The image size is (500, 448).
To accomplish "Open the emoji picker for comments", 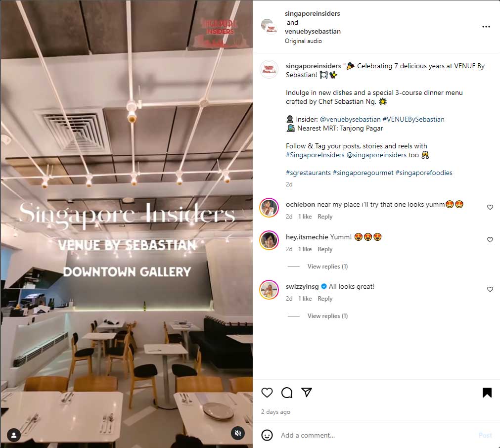I will tap(267, 435).
